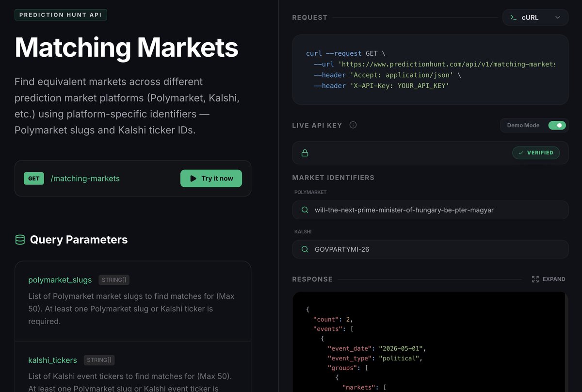The image size is (582, 392).
Task: Click the Kalshi ticker search field
Action: [x=430, y=249]
